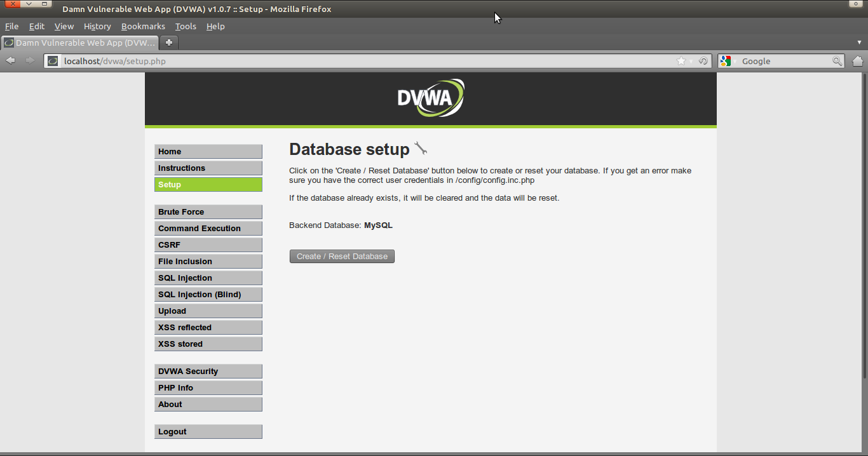
Task: Click the Home icon to load the homepage
Action: pos(857,61)
